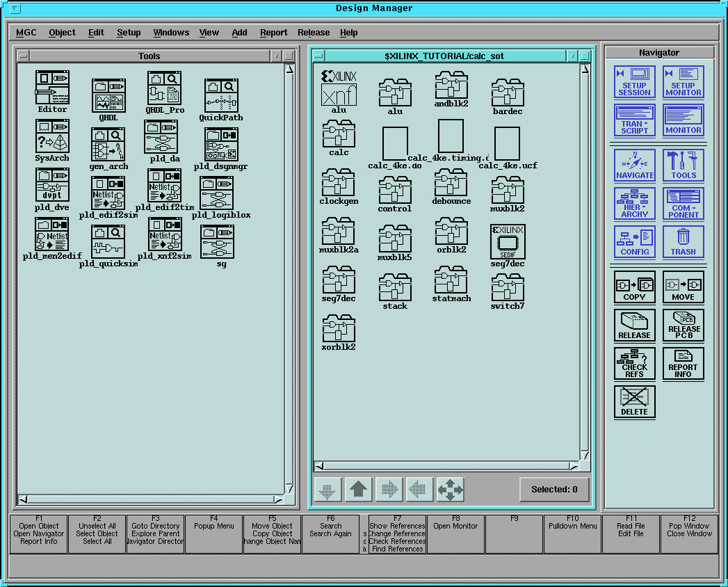Screen dimensions: 728x587
Task: Click Tools window horizontal scrollbar
Action: pyautogui.click(x=150, y=499)
